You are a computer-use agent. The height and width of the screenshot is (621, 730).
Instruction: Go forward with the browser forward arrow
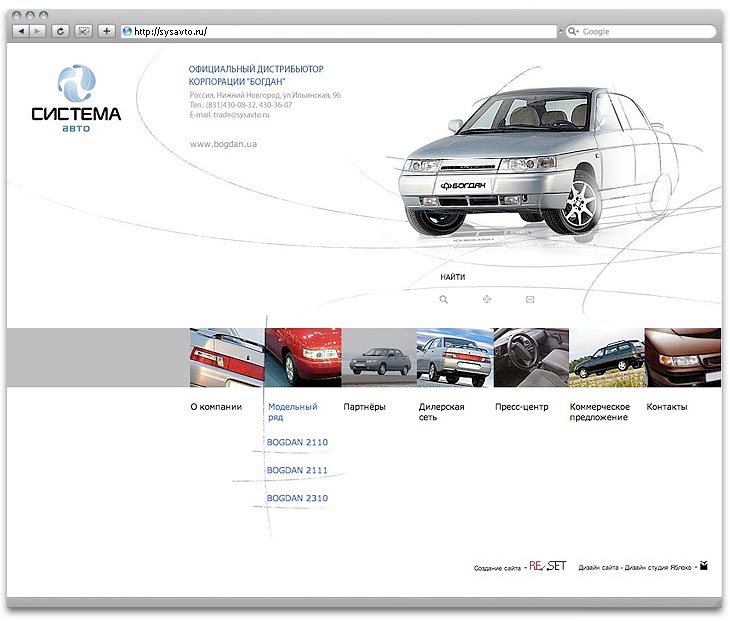37,31
